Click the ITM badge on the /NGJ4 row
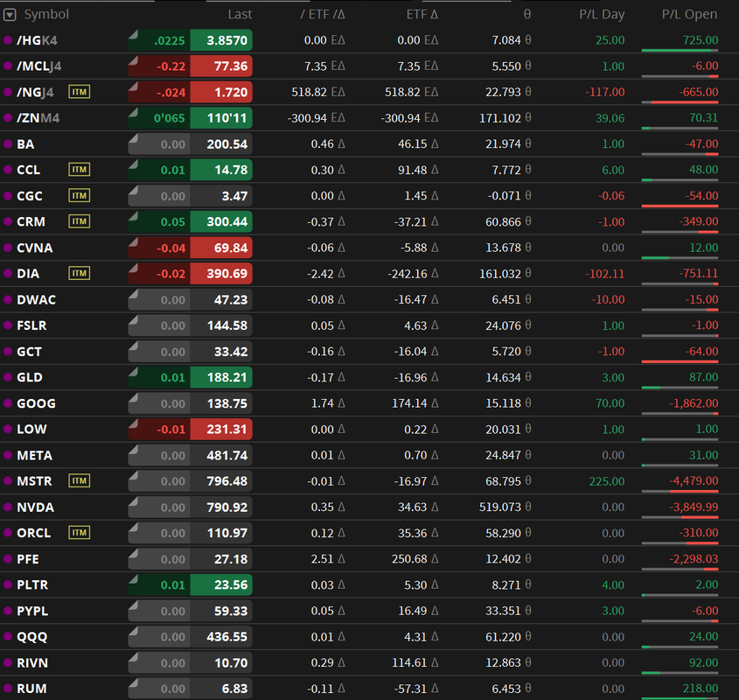Viewport: 739px width, 700px height. tap(80, 92)
